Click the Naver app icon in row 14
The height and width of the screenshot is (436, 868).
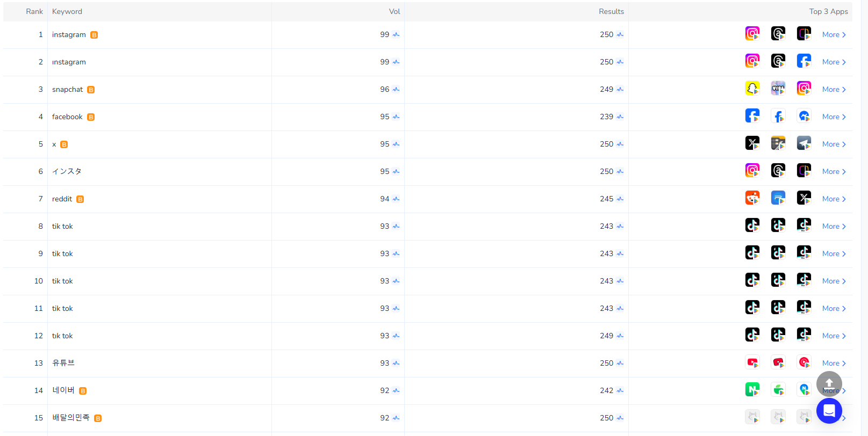pos(752,390)
